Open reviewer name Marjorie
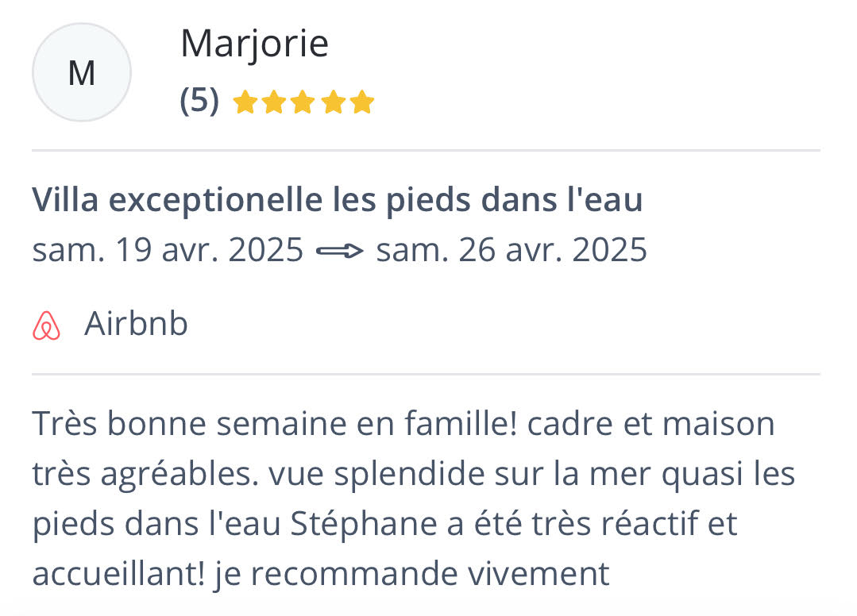This screenshot has width=857, height=616. tap(254, 44)
